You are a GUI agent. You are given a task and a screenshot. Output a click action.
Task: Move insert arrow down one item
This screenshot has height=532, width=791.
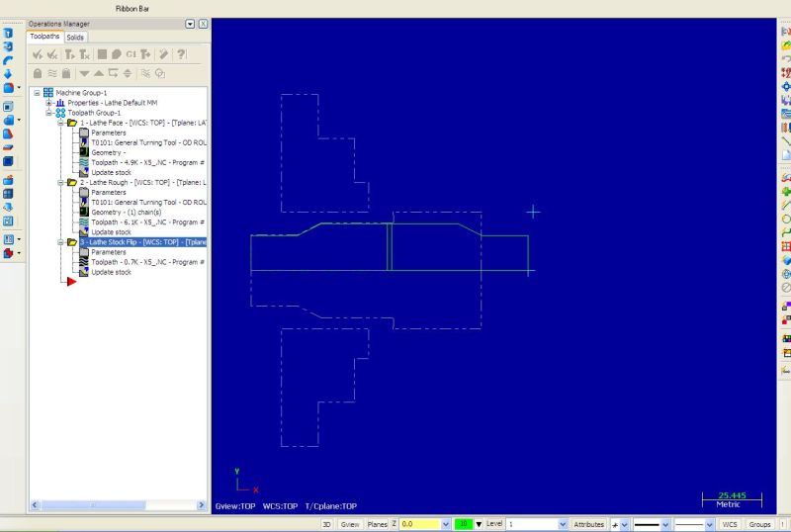84,74
